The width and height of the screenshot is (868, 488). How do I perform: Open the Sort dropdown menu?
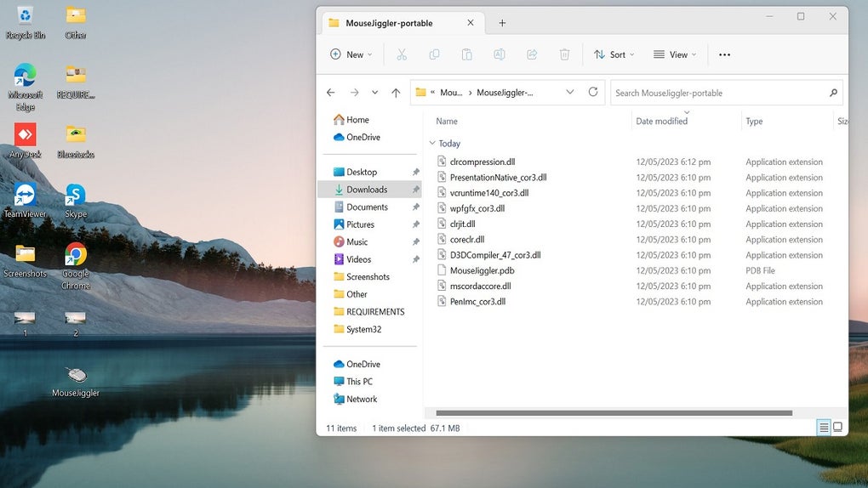click(614, 54)
